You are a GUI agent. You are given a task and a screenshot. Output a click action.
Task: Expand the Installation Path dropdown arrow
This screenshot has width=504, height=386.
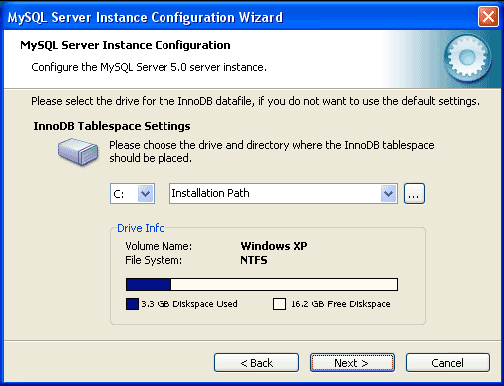(389, 193)
